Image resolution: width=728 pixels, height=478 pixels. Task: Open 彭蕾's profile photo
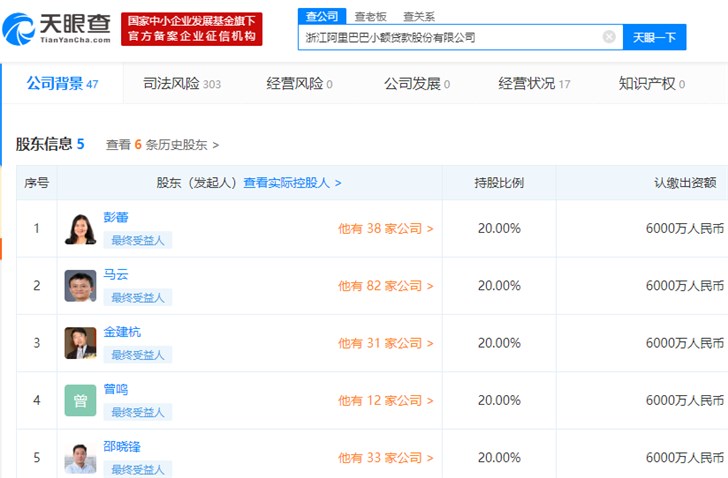pos(80,229)
